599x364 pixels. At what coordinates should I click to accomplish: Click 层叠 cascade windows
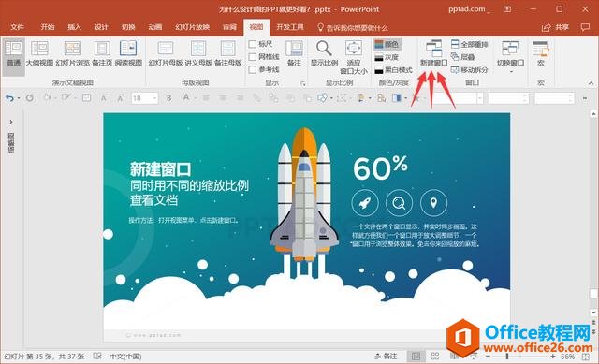click(463, 57)
